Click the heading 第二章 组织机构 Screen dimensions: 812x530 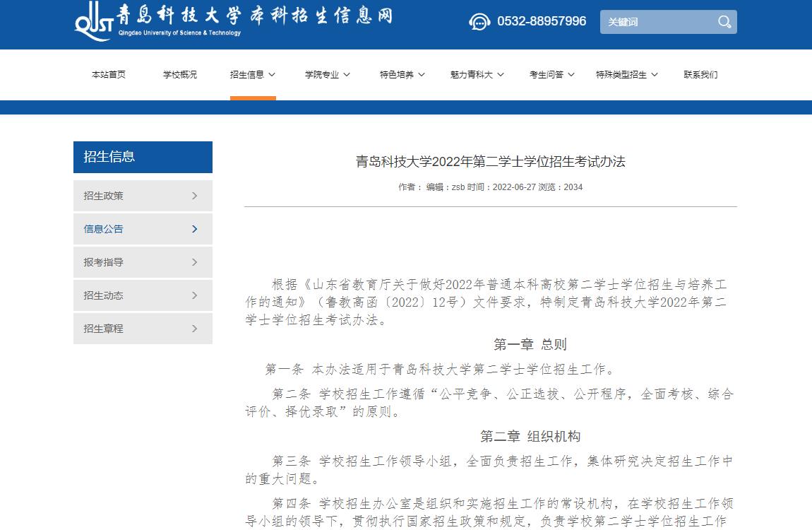[530, 436]
